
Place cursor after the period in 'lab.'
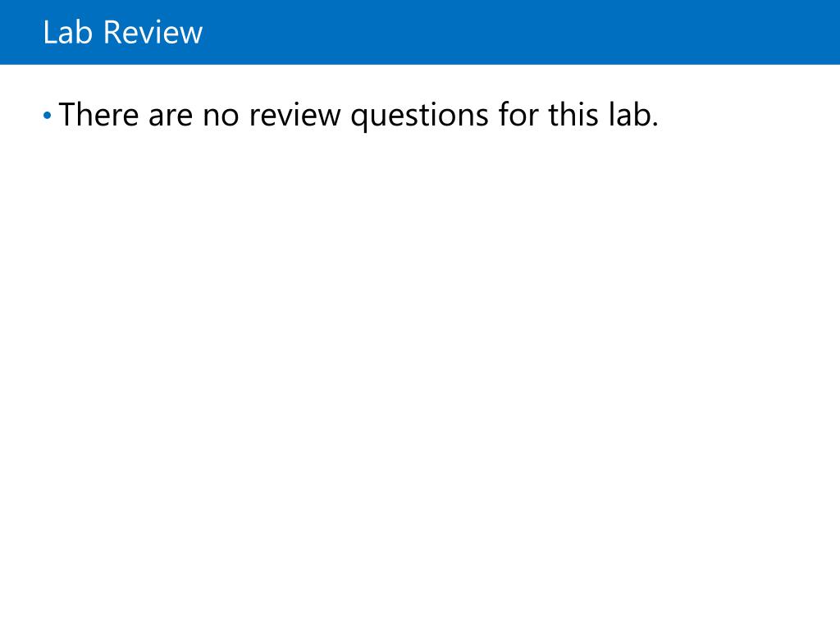click(x=659, y=114)
